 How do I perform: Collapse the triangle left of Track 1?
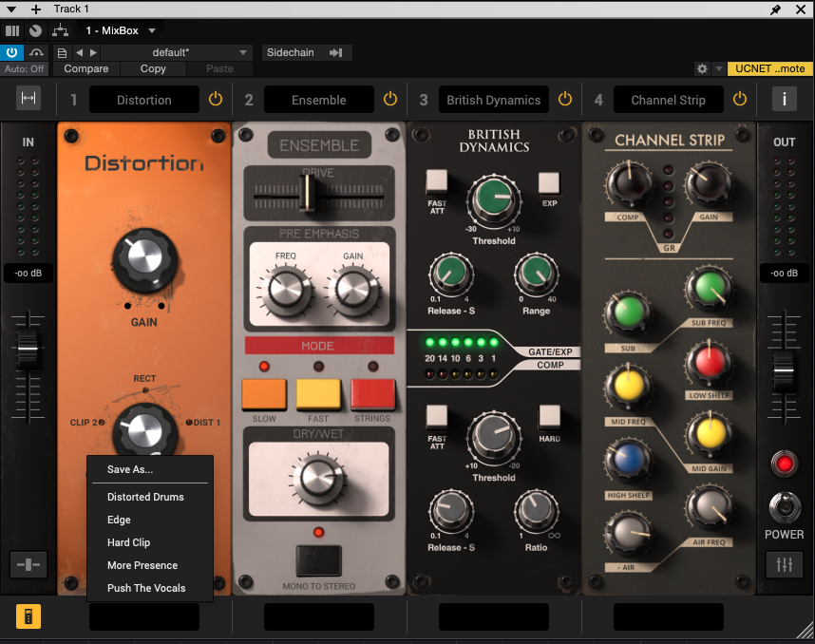click(11, 9)
